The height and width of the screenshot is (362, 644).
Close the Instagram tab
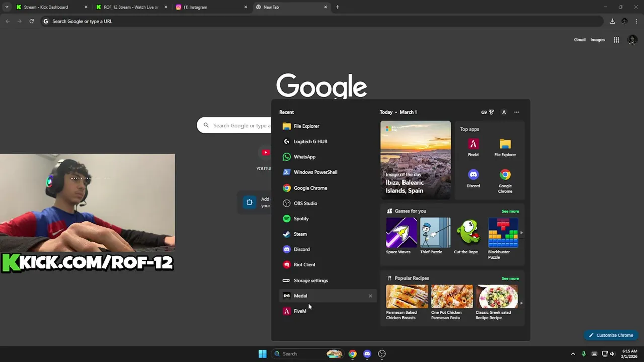[x=246, y=7]
